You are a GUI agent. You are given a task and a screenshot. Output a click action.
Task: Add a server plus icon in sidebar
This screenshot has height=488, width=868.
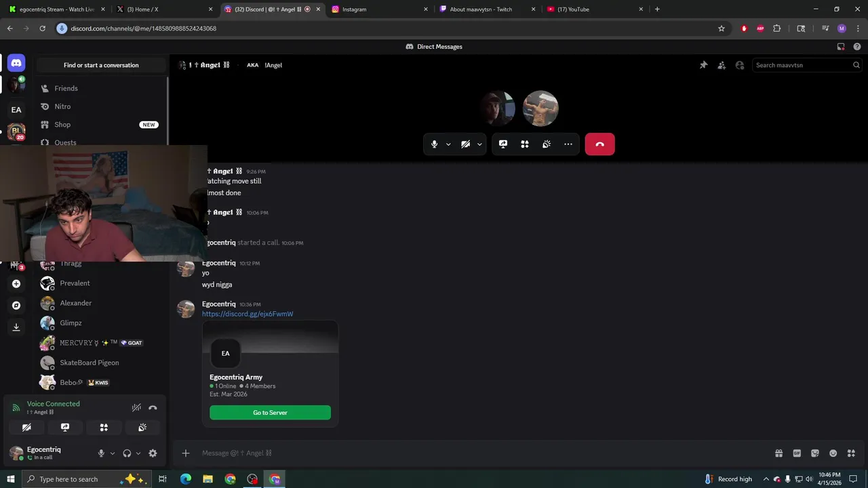point(16,284)
